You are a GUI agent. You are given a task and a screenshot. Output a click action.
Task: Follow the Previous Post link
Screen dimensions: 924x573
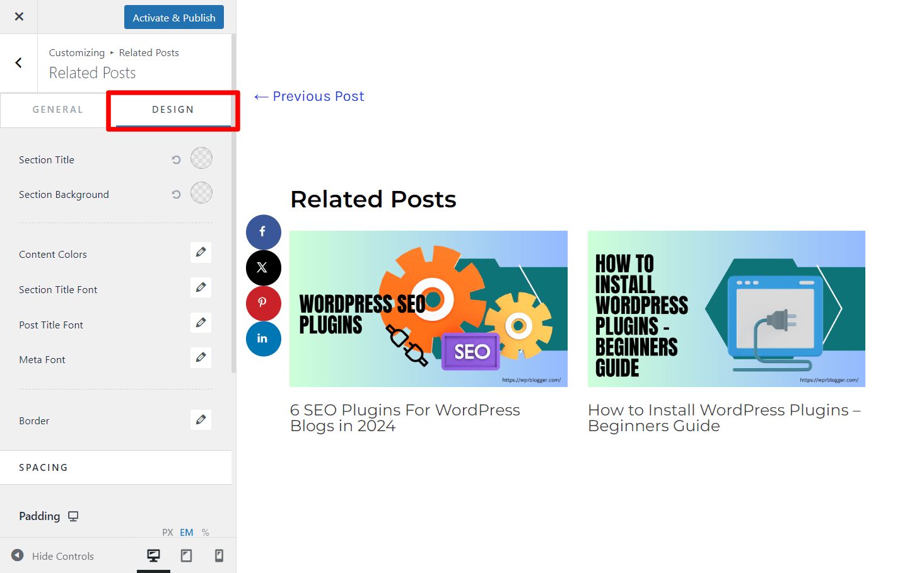309,96
